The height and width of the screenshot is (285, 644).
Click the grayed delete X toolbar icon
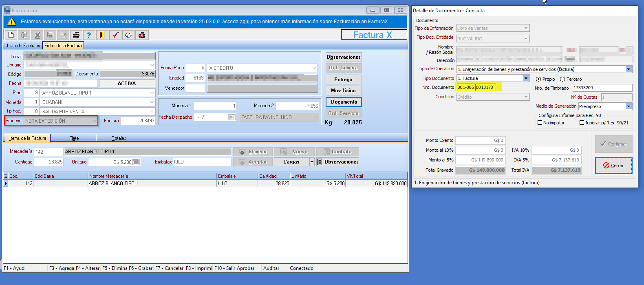(x=37, y=35)
